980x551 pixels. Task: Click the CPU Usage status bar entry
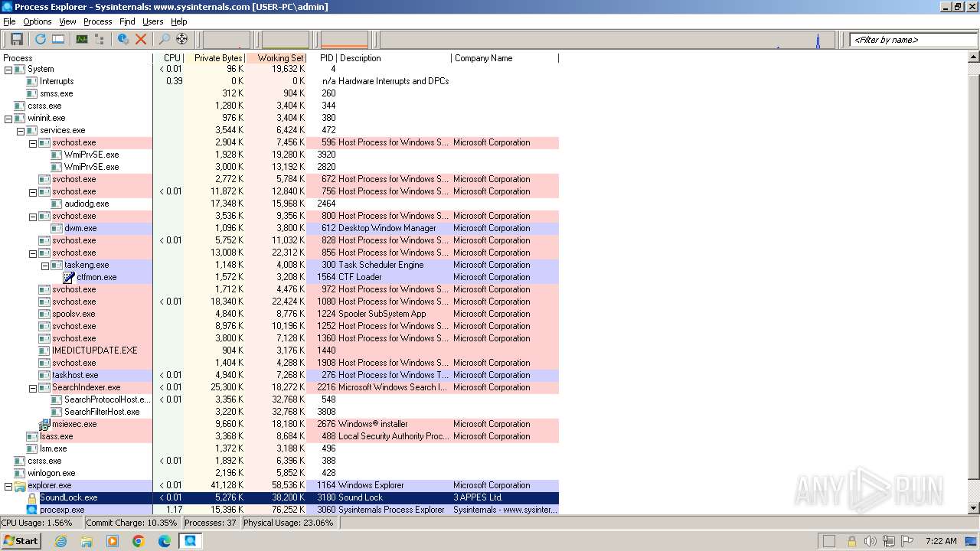41,523
